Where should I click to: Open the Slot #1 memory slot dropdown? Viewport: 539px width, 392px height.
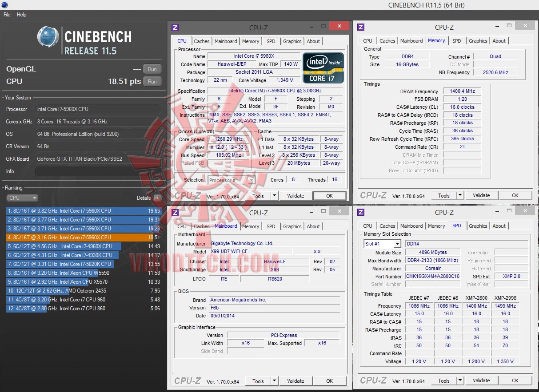(x=383, y=244)
